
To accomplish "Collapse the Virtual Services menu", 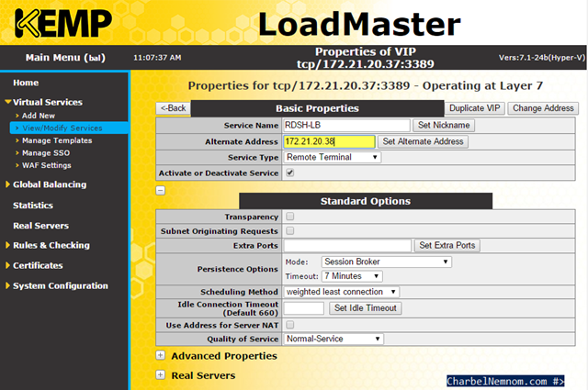I will pyautogui.click(x=8, y=102).
